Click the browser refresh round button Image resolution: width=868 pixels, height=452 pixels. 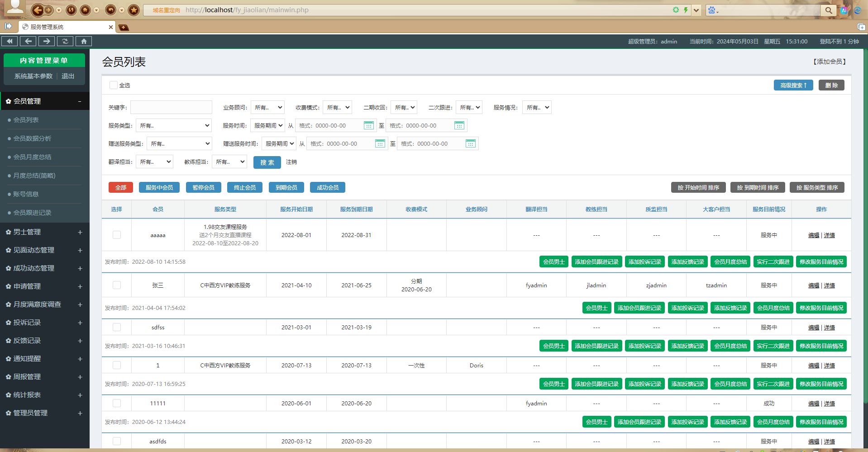[x=71, y=10]
